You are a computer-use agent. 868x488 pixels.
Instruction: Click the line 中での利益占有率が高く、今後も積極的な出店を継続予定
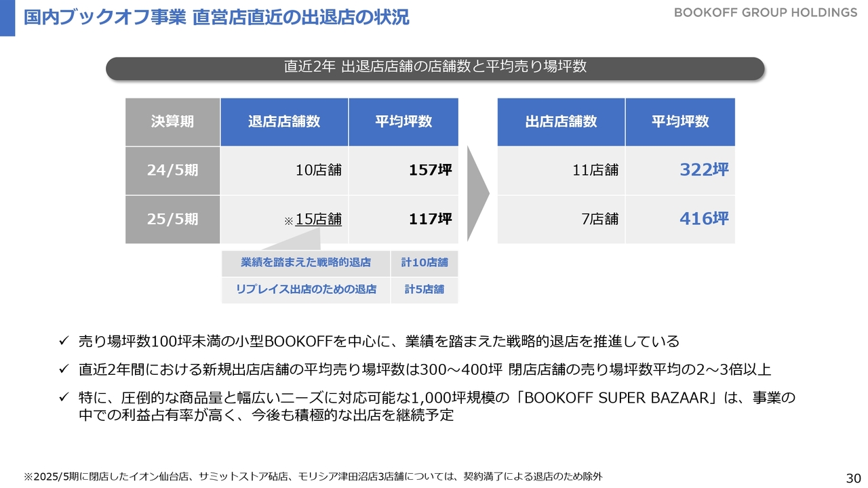(x=266, y=416)
